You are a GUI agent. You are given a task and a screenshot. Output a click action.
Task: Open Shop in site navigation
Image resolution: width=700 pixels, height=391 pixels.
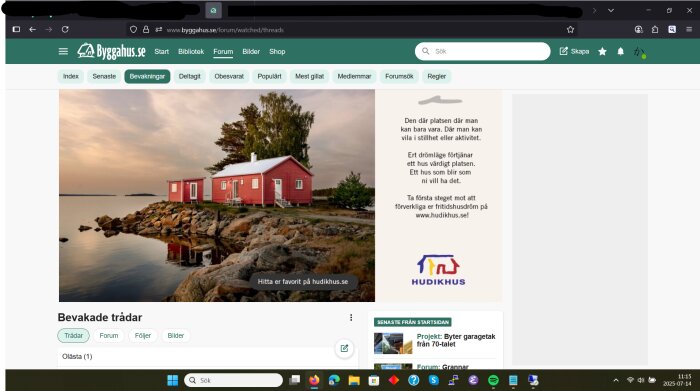[x=277, y=51]
